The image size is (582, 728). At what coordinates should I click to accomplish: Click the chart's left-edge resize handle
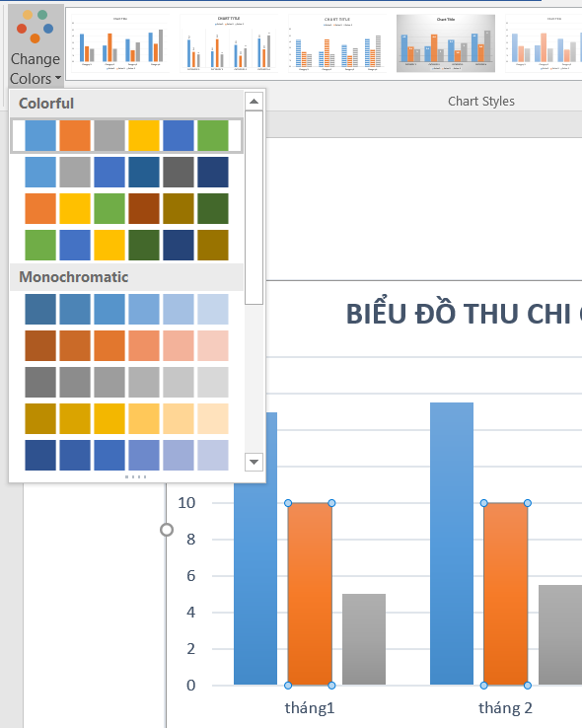click(x=167, y=530)
